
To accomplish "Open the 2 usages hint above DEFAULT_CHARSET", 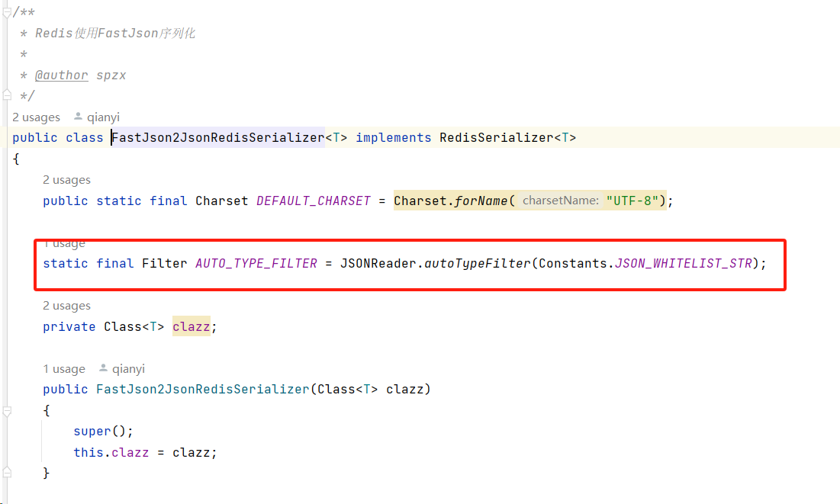I will coord(67,180).
